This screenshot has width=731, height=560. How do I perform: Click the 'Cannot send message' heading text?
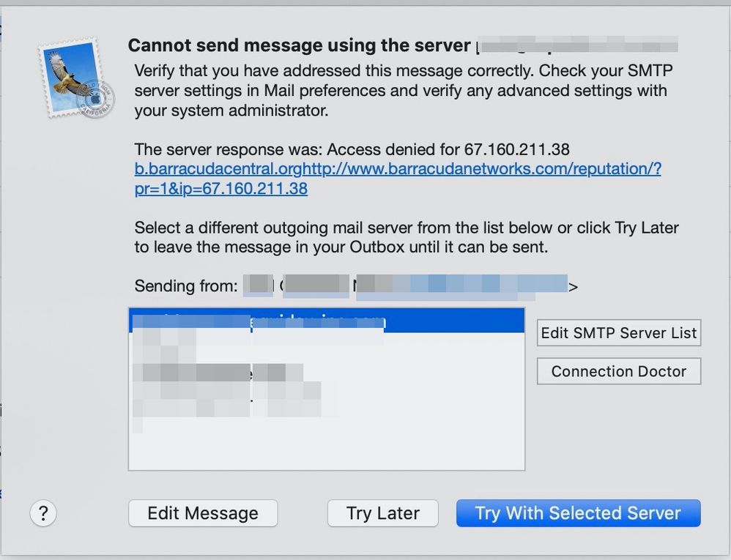coord(299,46)
